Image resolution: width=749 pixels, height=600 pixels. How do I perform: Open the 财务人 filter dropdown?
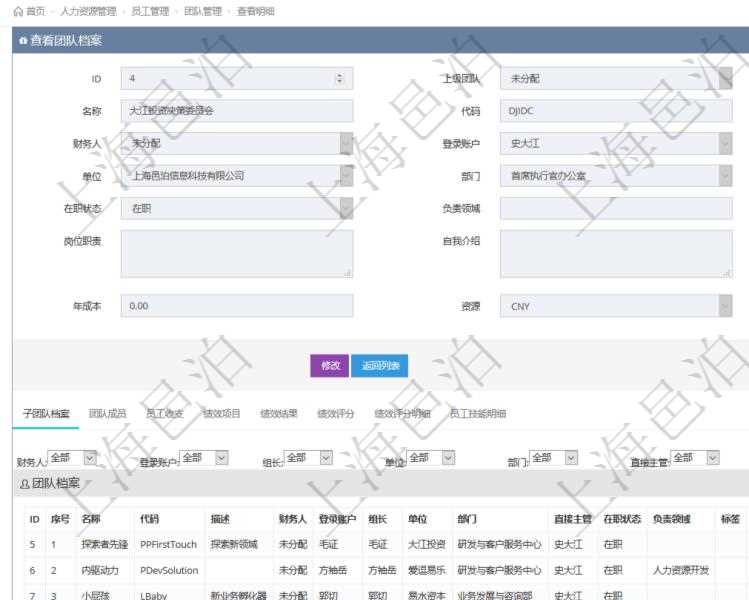point(72,458)
